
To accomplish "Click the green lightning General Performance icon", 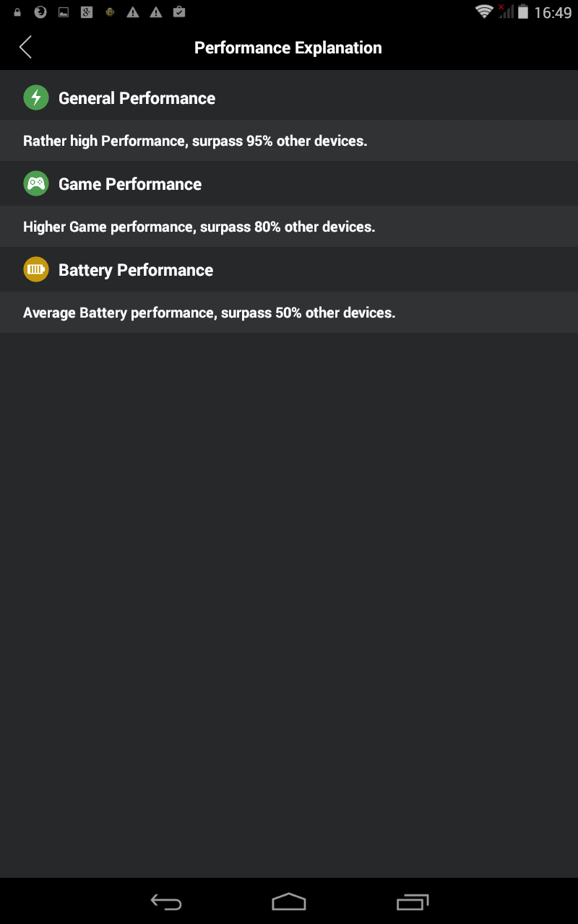I will (x=36, y=97).
